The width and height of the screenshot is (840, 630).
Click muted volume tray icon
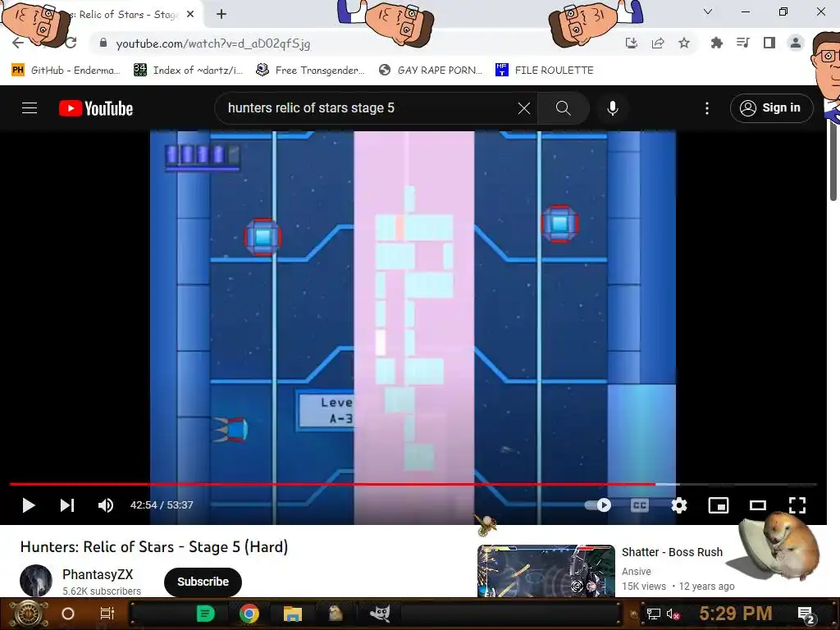673,614
